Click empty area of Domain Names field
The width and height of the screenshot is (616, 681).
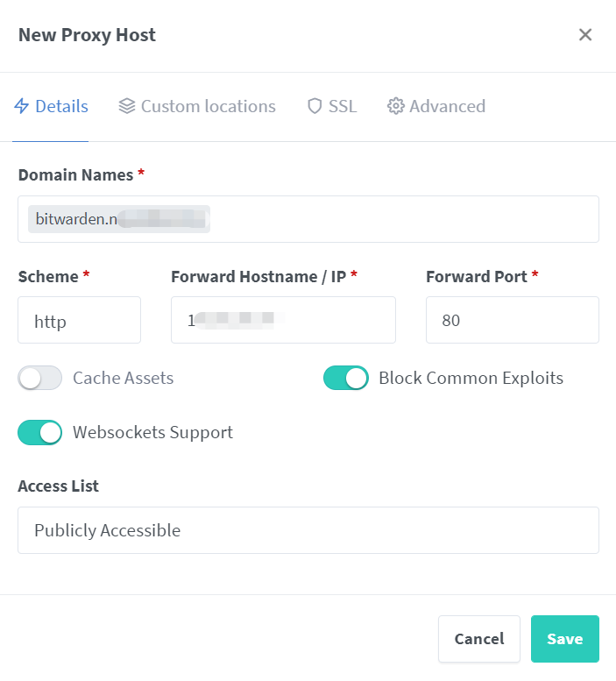(x=404, y=219)
